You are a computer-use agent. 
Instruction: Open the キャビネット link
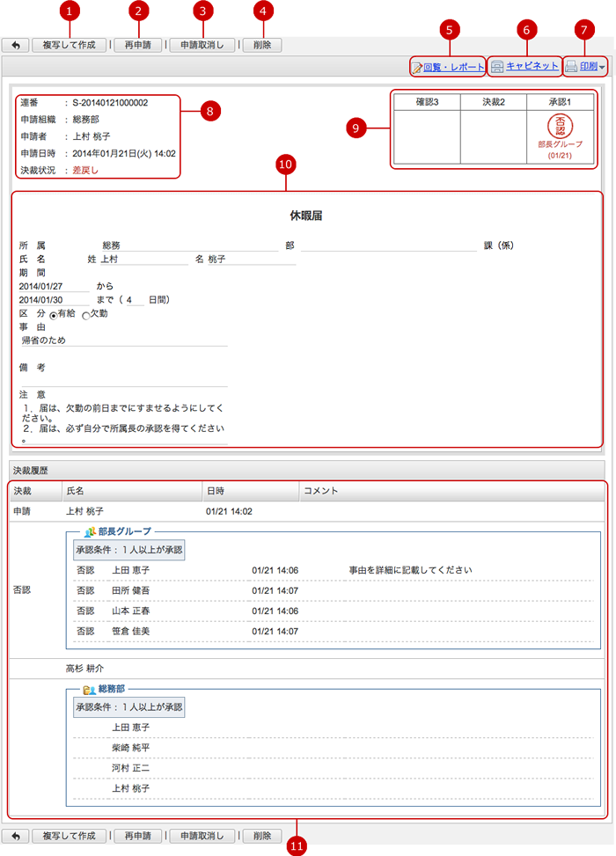[x=532, y=66]
